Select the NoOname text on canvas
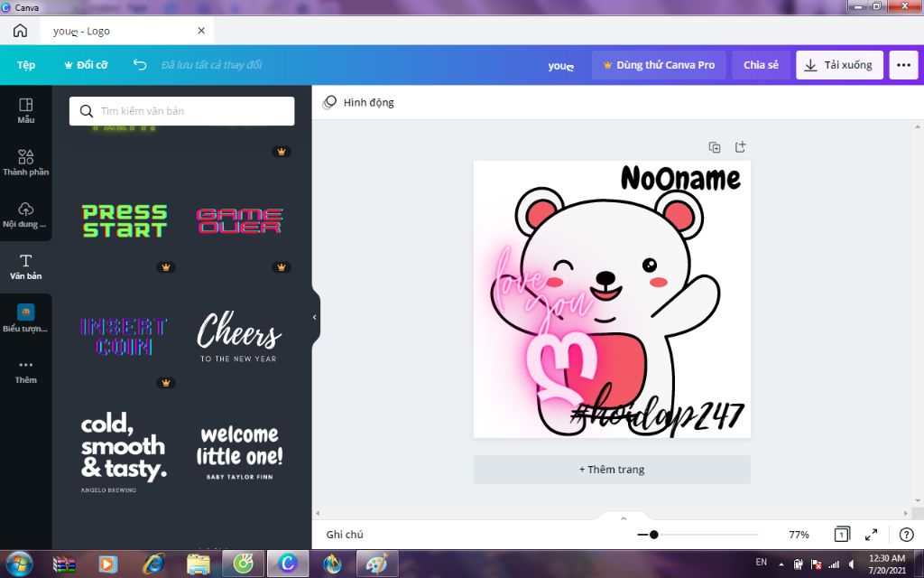Image resolution: width=924 pixels, height=578 pixels. pyautogui.click(x=680, y=178)
